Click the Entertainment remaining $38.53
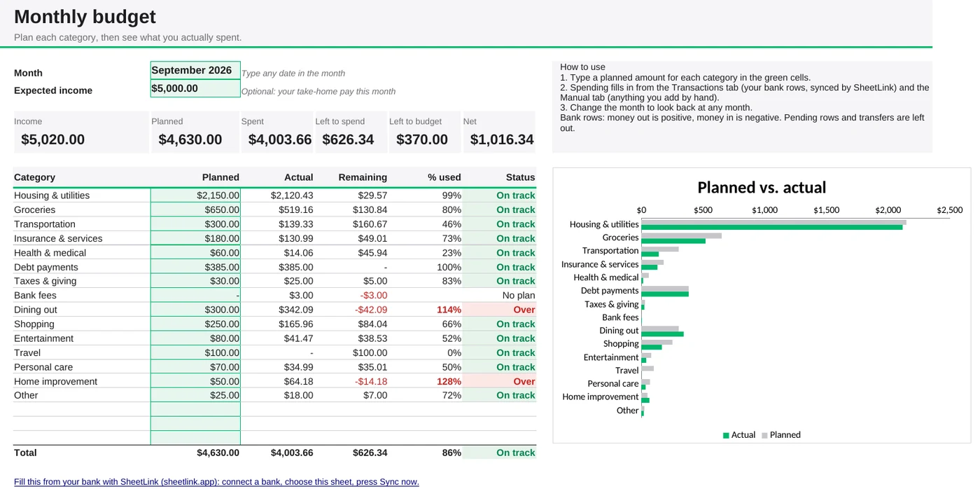Image resolution: width=980 pixels, height=489 pixels. coord(372,338)
